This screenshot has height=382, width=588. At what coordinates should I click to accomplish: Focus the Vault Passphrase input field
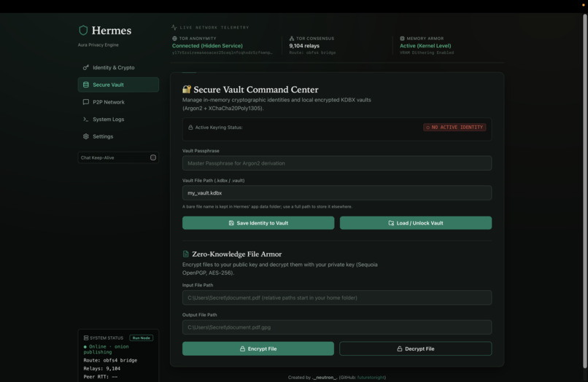337,163
